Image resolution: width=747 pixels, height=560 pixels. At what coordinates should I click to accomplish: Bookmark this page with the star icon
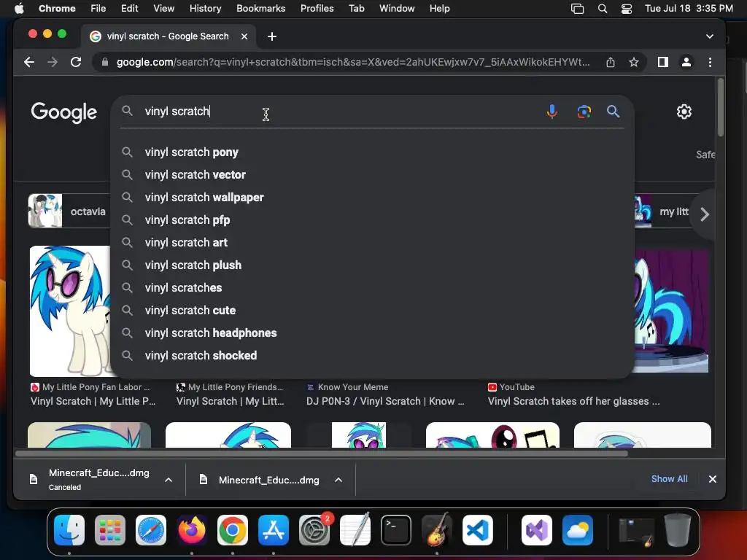[634, 62]
